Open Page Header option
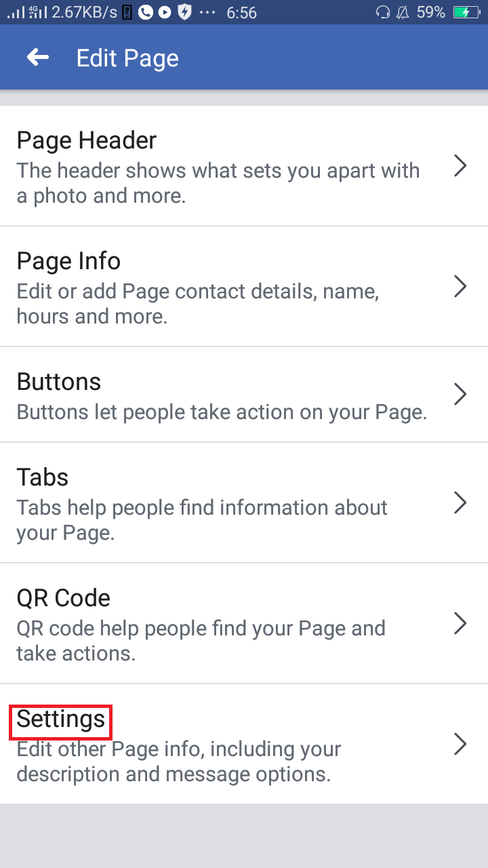 [87, 140]
